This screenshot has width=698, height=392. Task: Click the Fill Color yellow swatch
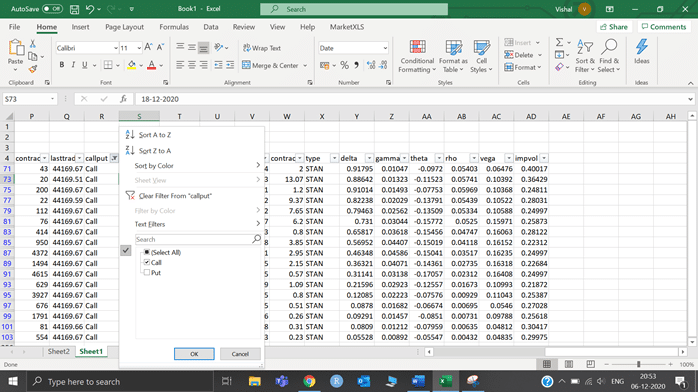pyautogui.click(x=132, y=65)
